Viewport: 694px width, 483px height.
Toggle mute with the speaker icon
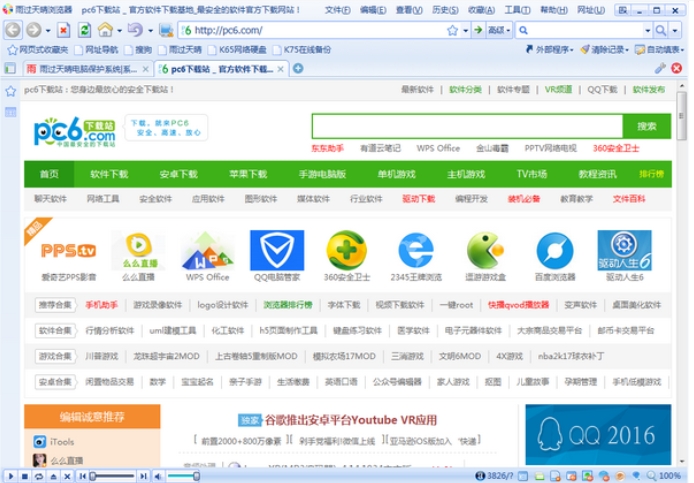click(x=158, y=476)
